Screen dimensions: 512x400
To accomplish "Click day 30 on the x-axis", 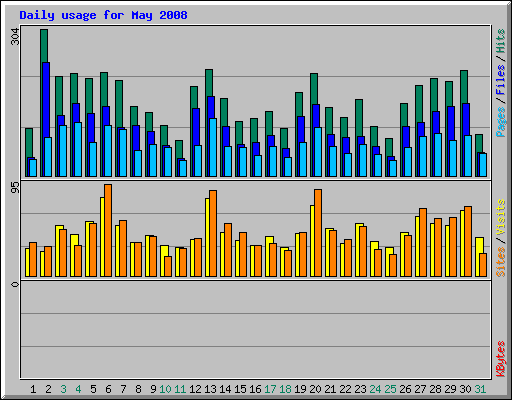I will (465, 389).
